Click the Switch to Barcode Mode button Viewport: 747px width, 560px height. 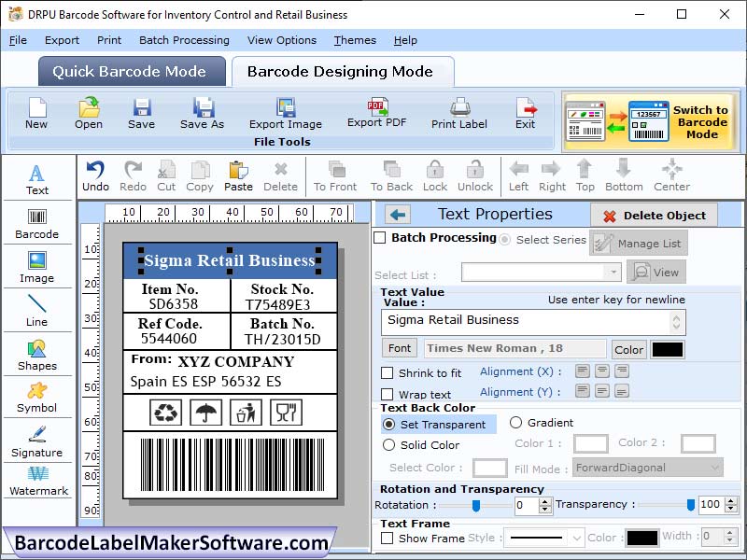[x=651, y=122]
